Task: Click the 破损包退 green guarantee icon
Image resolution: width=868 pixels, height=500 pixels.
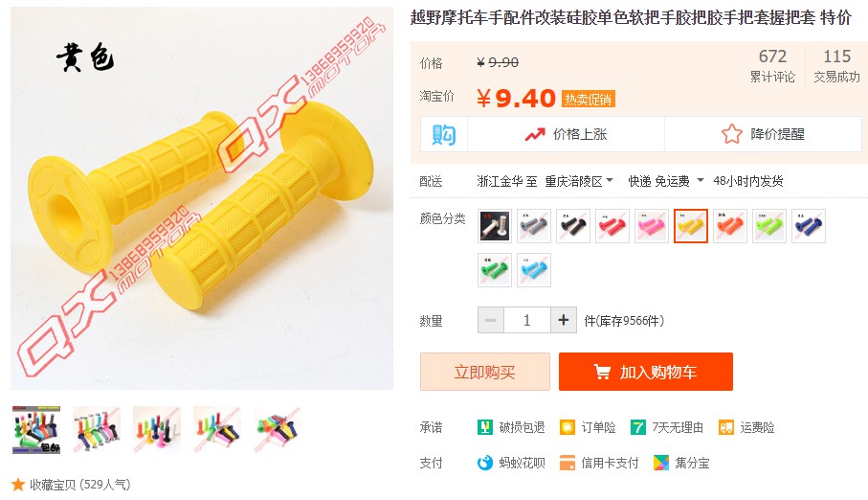Action: pos(485,427)
